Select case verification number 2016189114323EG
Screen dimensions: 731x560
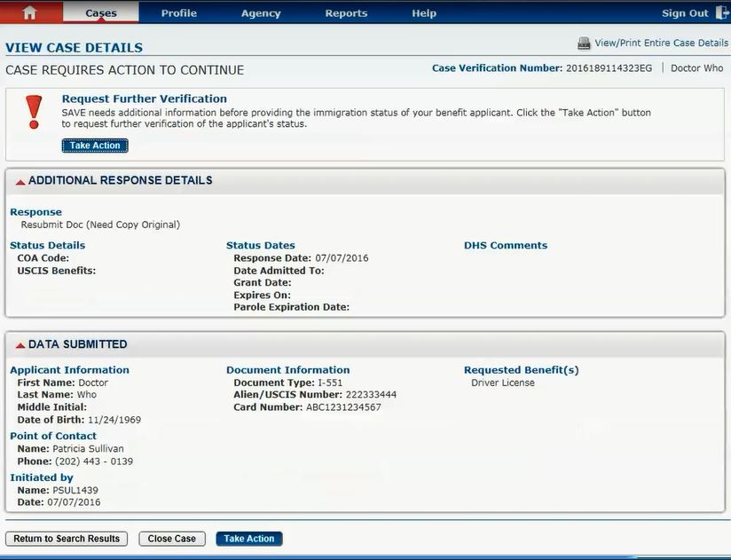point(609,68)
